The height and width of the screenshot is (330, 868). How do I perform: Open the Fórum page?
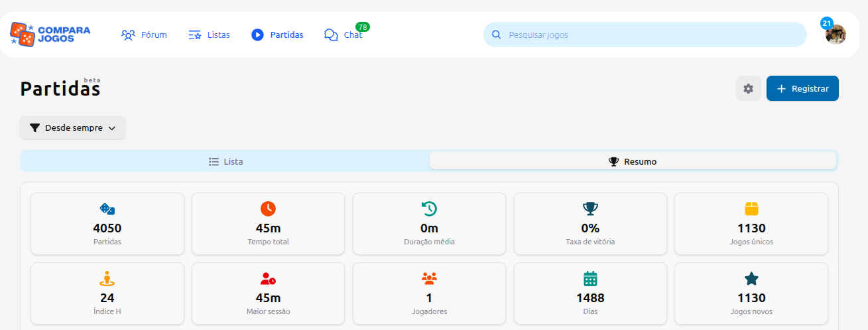tap(144, 35)
